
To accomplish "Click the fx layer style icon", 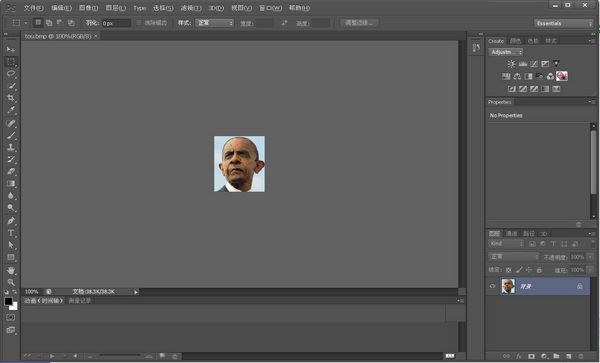I will 518,356.
